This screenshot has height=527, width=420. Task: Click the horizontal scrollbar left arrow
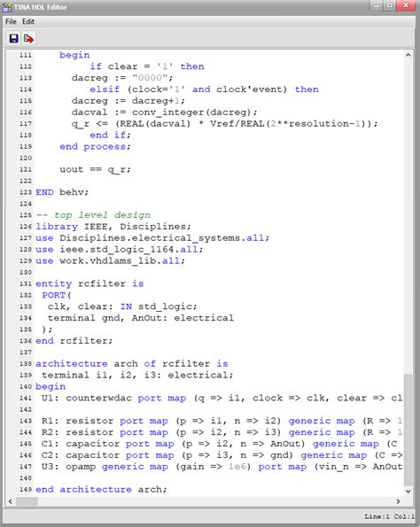pyautogui.click(x=11, y=501)
